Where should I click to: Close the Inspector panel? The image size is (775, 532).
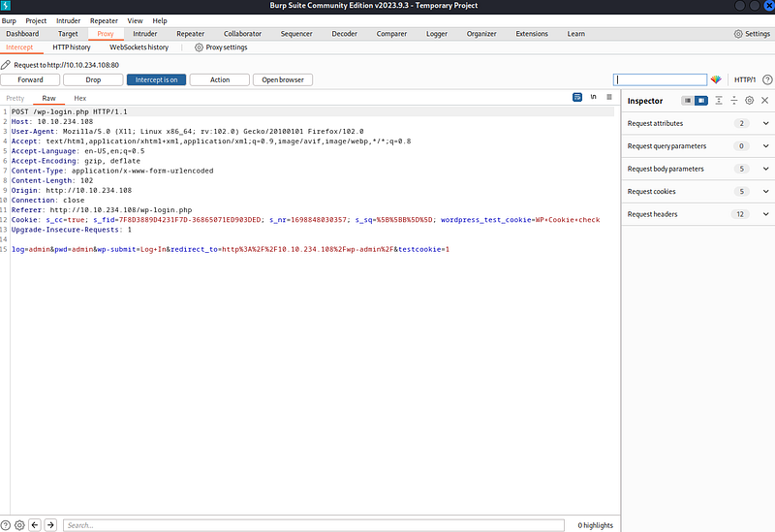pos(764,101)
